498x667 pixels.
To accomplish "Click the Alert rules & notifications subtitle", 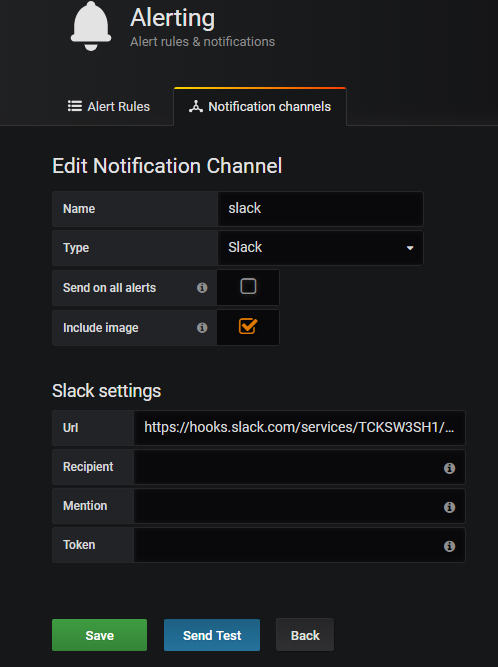I will pos(202,42).
